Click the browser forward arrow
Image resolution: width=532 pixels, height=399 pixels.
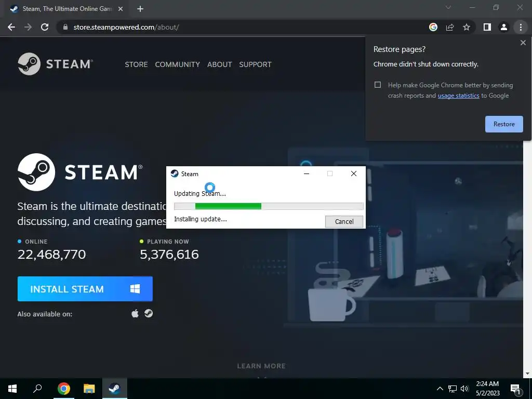click(x=28, y=27)
